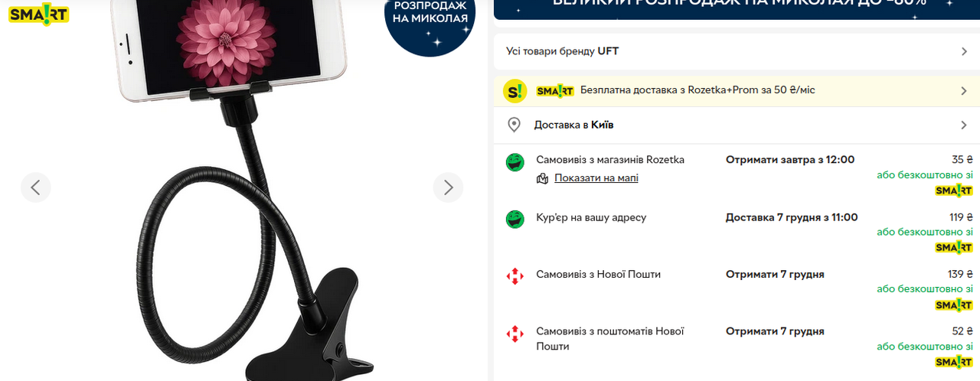Open the Великий розпродаж на Миколая banner
Screen dimensions: 980x381
click(737, 9)
